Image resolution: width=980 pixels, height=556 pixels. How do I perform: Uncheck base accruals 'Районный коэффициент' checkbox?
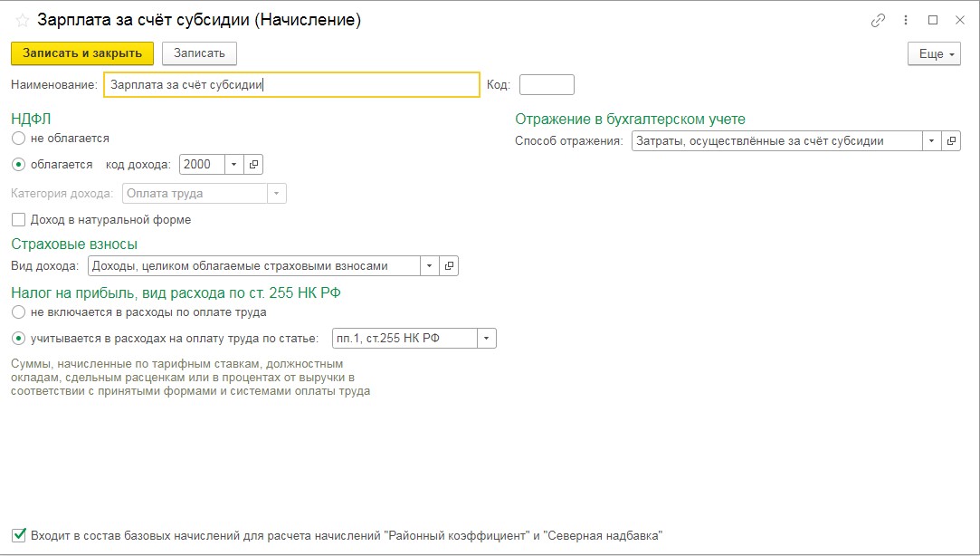tap(19, 535)
